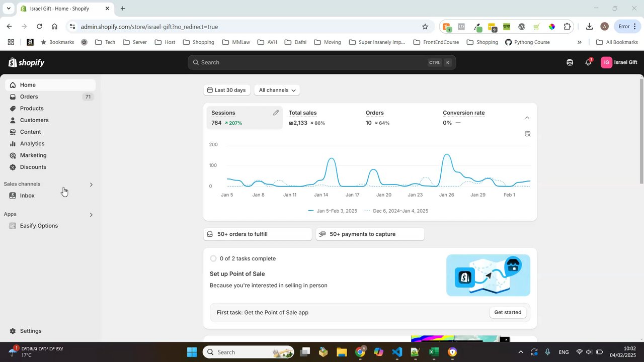Open 50+ orders to fulfill
Viewport: 644px width, 362px height.
click(x=258, y=234)
